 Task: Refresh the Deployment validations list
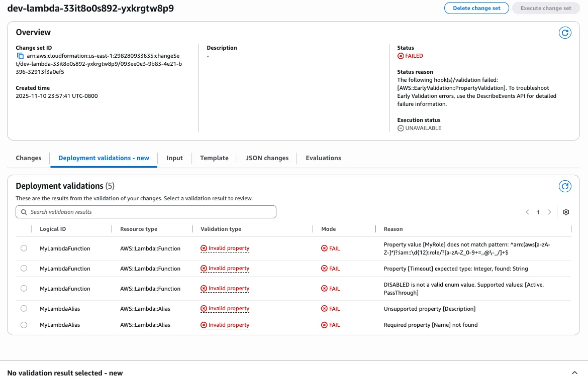565,186
